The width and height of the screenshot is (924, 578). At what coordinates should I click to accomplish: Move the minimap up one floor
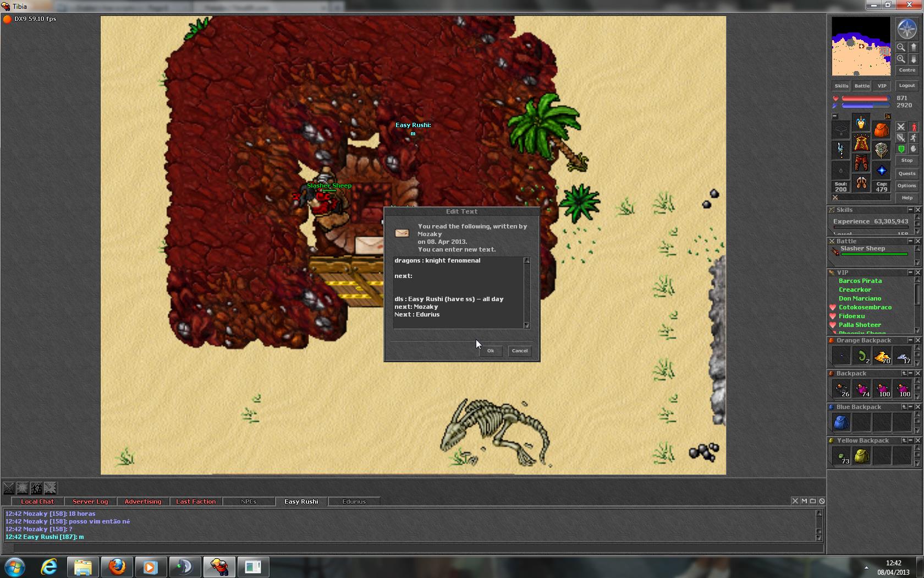click(914, 47)
